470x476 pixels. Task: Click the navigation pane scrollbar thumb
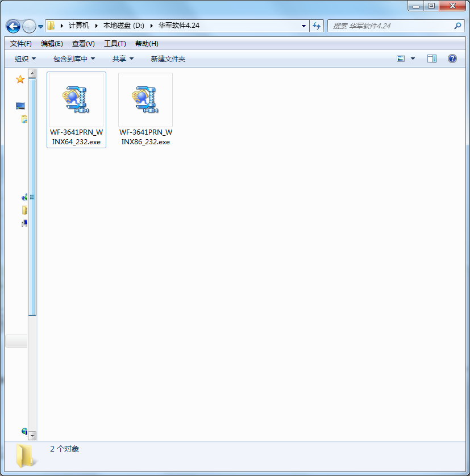pyautogui.click(x=32, y=197)
